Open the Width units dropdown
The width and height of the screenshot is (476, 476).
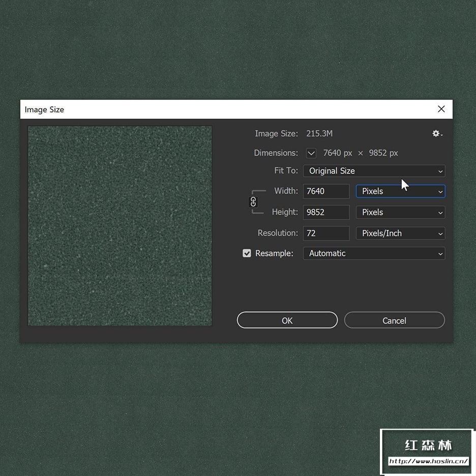pos(400,191)
